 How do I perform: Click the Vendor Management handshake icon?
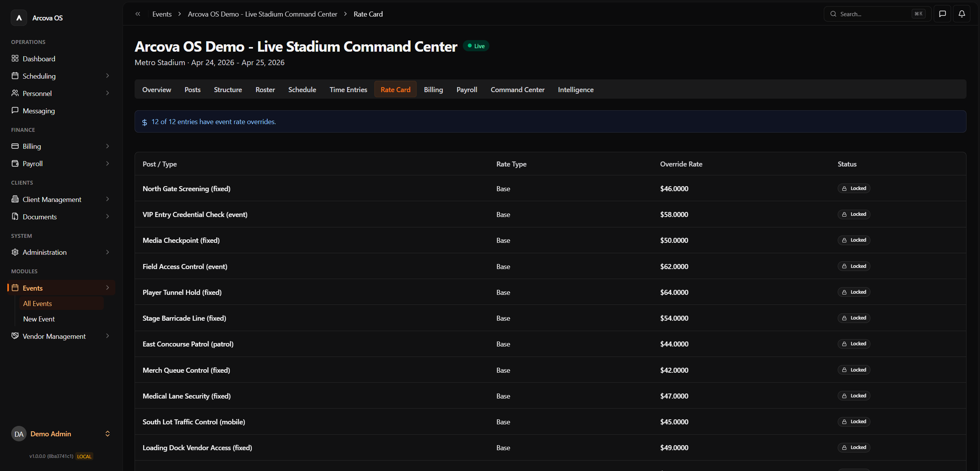pyautogui.click(x=15, y=336)
